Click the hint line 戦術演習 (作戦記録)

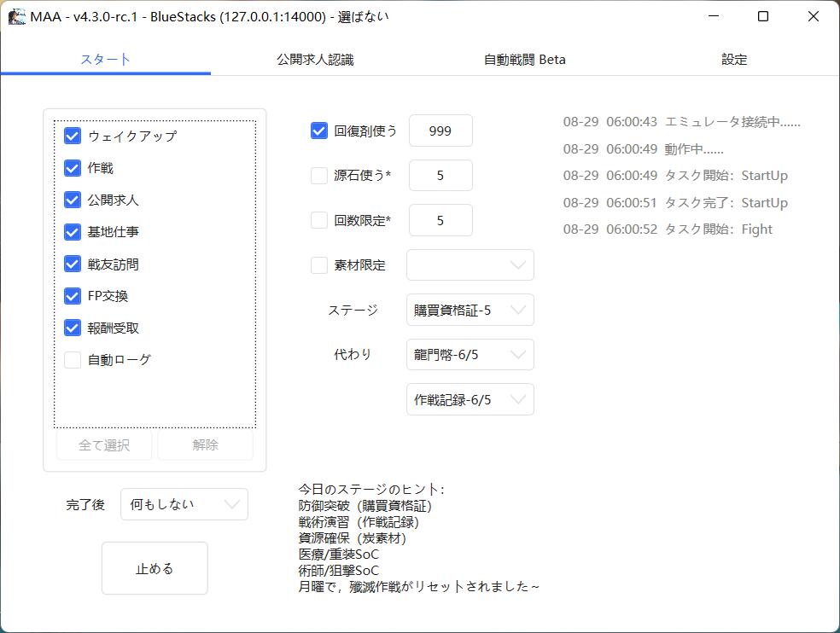359,521
